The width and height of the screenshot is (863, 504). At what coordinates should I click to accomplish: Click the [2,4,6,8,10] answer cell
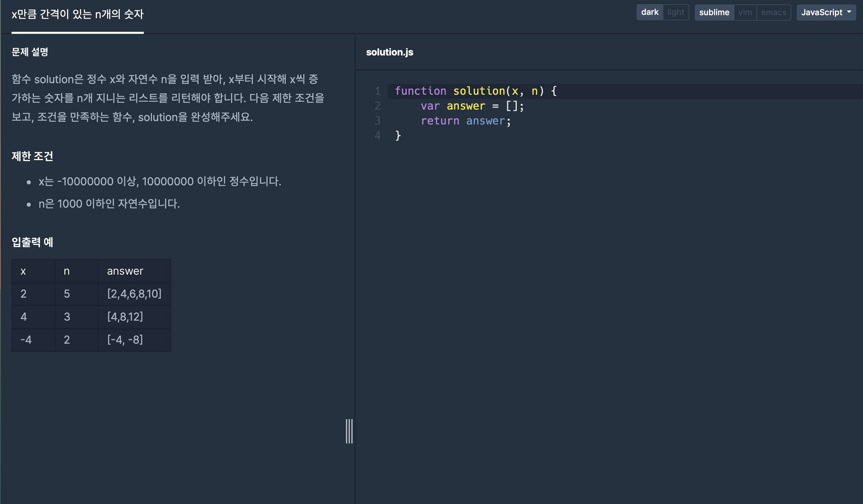pyautogui.click(x=134, y=294)
